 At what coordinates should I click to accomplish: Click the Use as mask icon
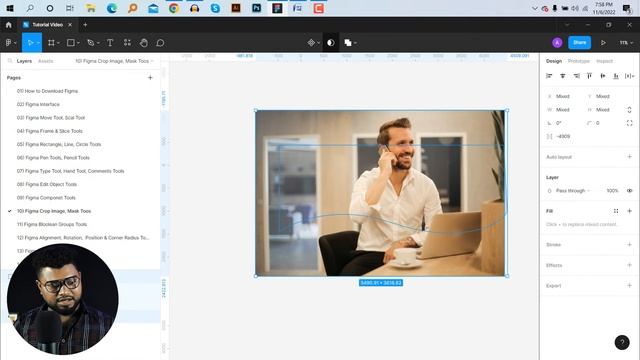point(331,42)
